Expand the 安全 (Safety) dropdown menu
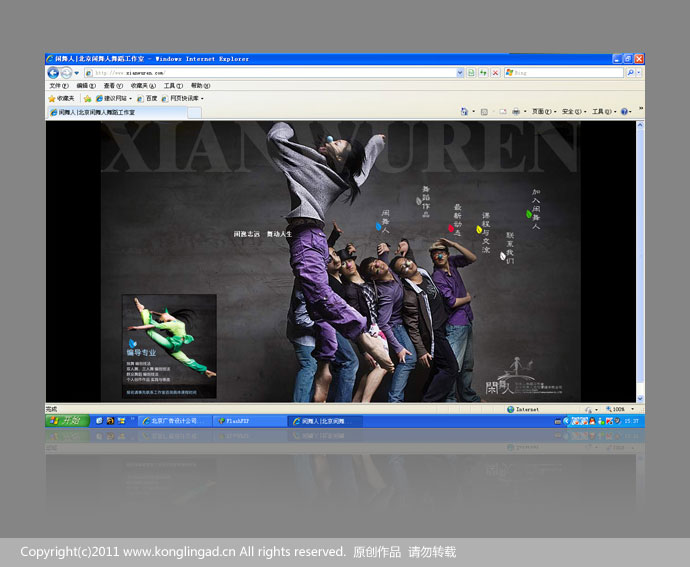Image resolution: width=690 pixels, height=567 pixels. pos(572,112)
